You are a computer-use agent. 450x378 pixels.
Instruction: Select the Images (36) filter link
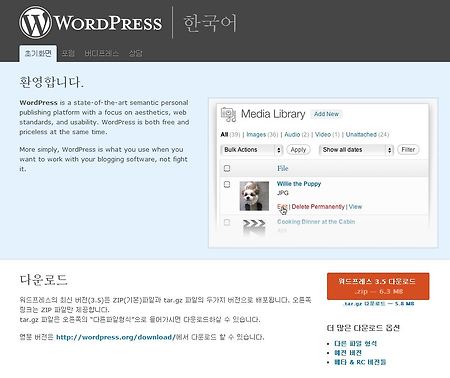click(x=262, y=135)
